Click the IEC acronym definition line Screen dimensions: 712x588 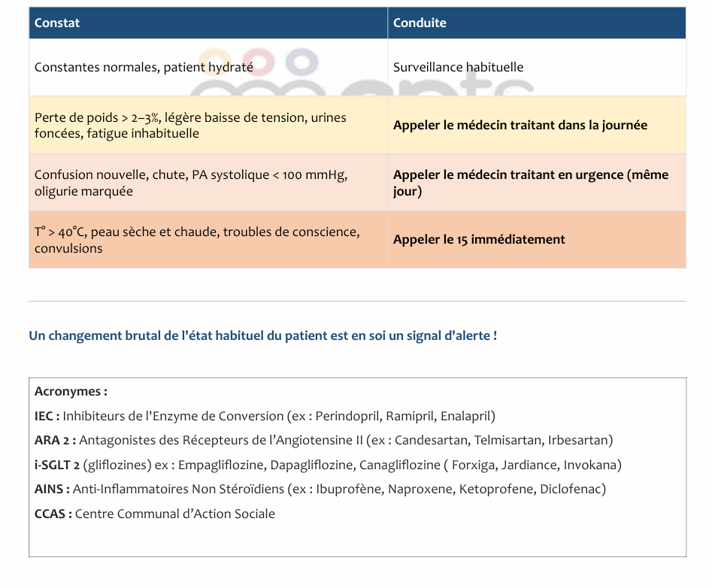click(265, 416)
